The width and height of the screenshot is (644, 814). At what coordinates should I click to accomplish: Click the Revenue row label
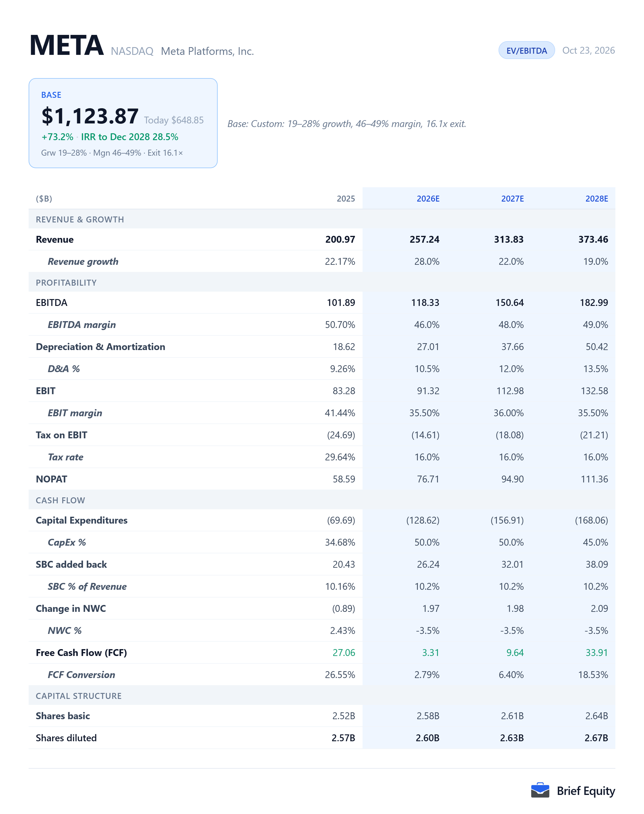[55, 239]
